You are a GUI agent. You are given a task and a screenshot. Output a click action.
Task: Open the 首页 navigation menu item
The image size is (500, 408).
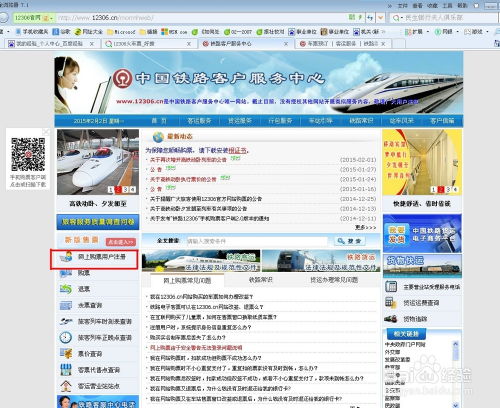159,121
